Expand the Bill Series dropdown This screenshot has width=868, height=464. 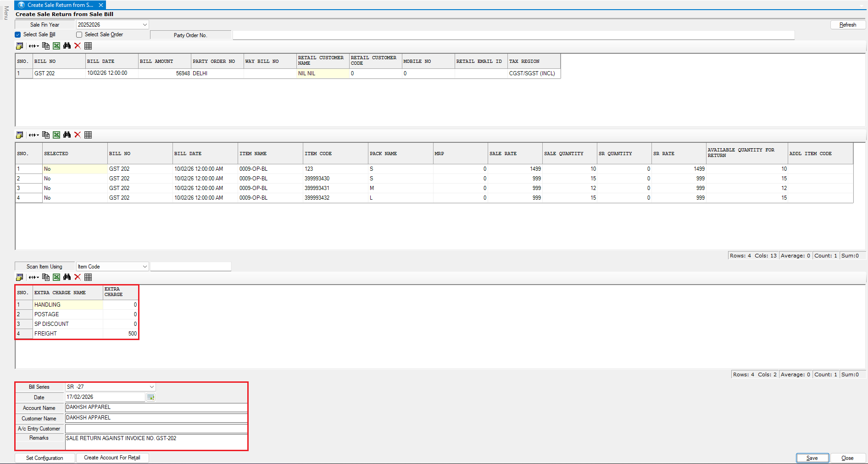(x=151, y=387)
